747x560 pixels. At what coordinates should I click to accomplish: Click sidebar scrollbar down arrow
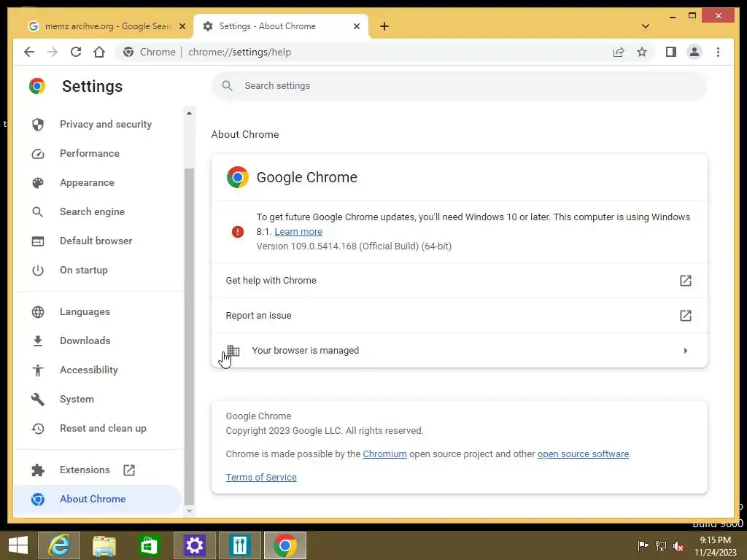[189, 511]
